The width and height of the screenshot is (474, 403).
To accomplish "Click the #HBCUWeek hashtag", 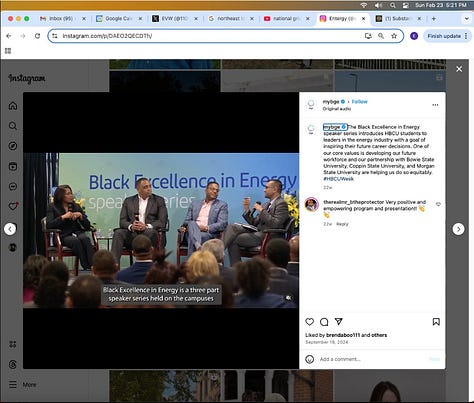I will [338, 179].
